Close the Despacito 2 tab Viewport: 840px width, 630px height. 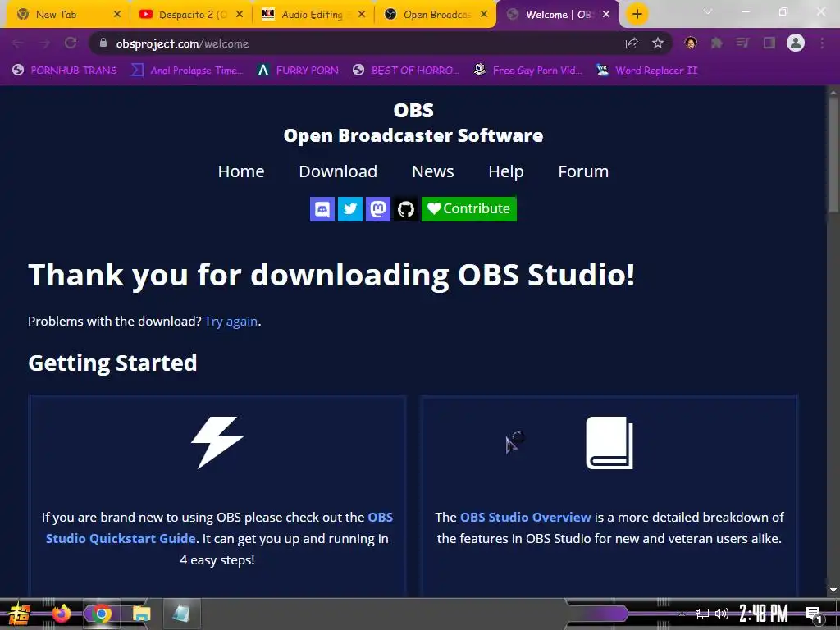(x=240, y=15)
